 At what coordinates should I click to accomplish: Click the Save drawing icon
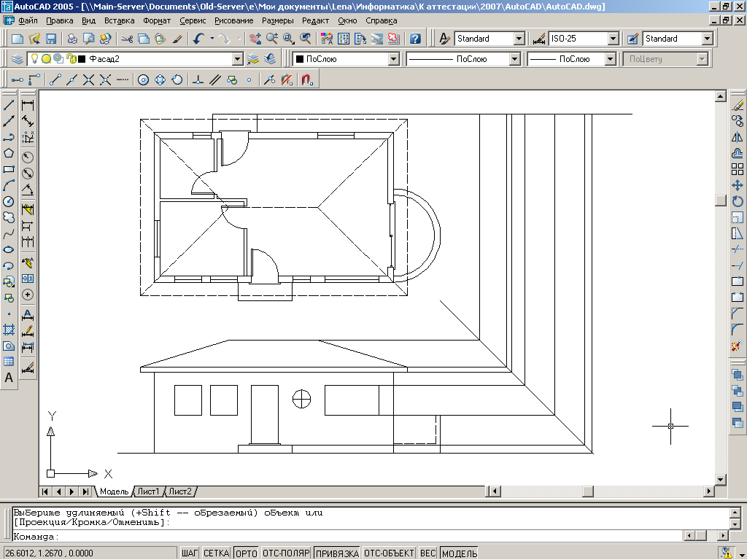50,39
